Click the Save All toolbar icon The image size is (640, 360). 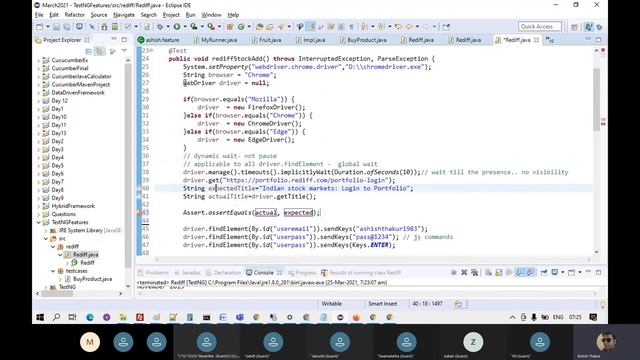tap(66, 27)
